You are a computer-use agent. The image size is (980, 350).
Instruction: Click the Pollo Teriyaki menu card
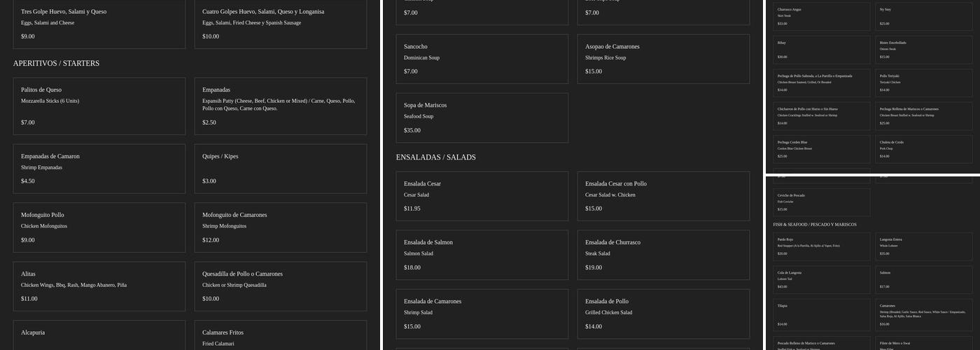[925, 83]
